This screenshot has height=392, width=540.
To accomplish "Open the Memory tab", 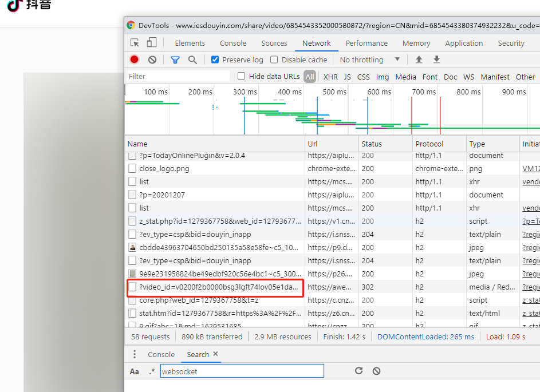I will point(416,43).
